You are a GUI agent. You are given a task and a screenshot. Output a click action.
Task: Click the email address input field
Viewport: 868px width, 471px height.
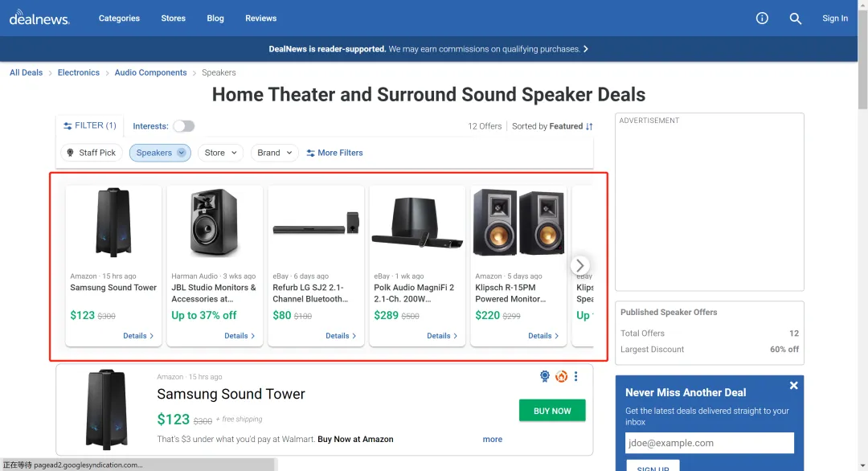click(710, 443)
